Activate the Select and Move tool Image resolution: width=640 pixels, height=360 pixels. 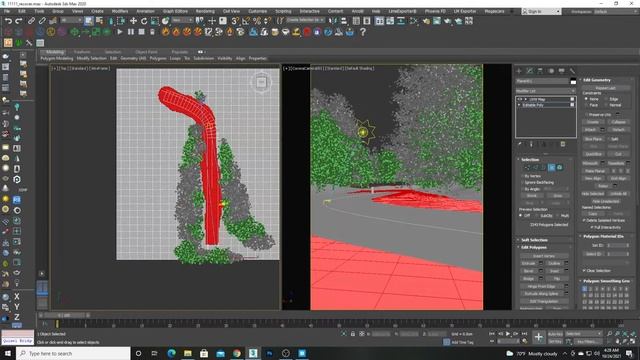[133, 21]
